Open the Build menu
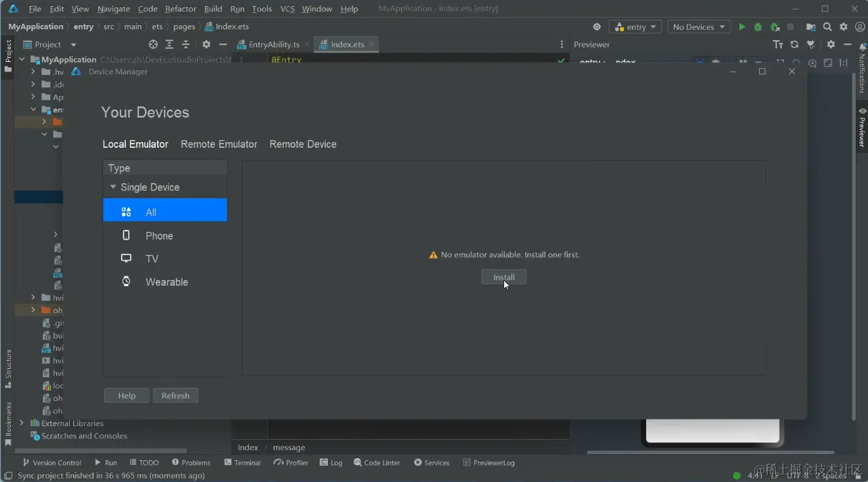 click(213, 9)
